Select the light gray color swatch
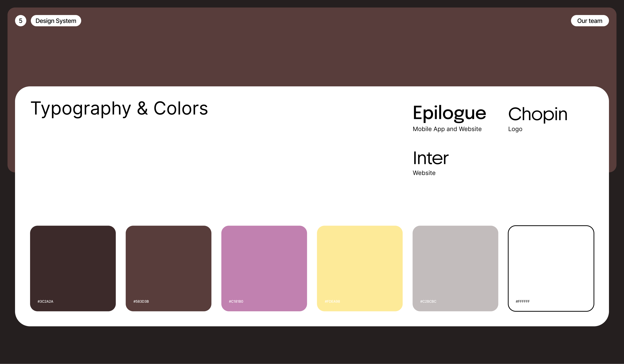Viewport: 624px width, 364px height. (455, 263)
